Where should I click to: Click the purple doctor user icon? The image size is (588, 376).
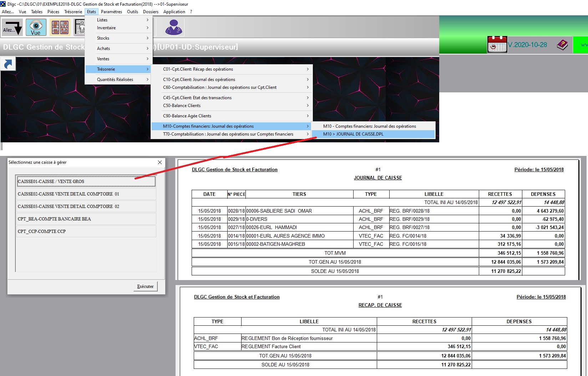174,27
